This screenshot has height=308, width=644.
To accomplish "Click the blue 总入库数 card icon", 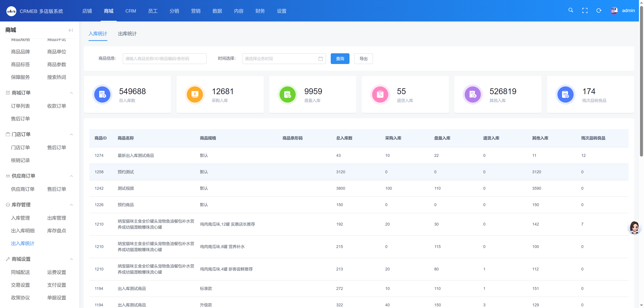I will click(x=102, y=94).
